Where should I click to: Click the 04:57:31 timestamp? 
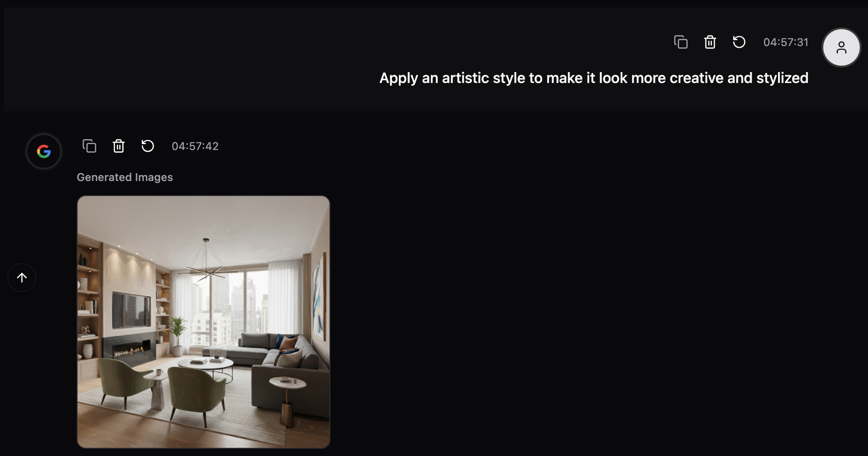[785, 42]
